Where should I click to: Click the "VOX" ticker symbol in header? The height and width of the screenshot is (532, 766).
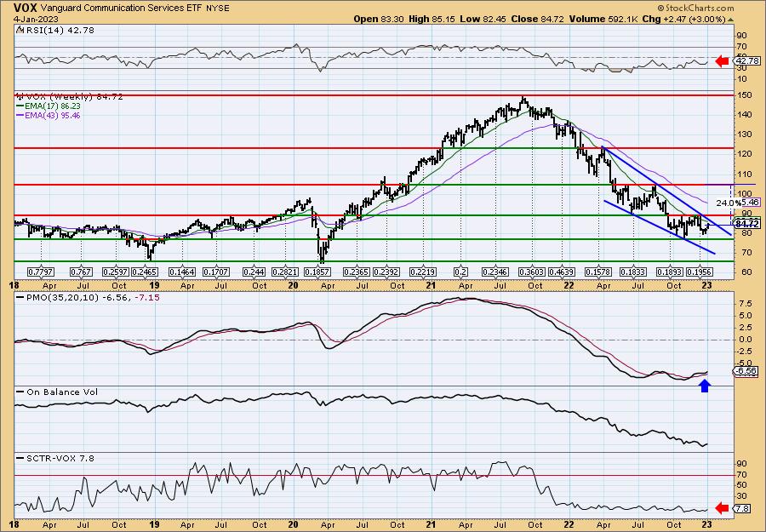pos(26,8)
